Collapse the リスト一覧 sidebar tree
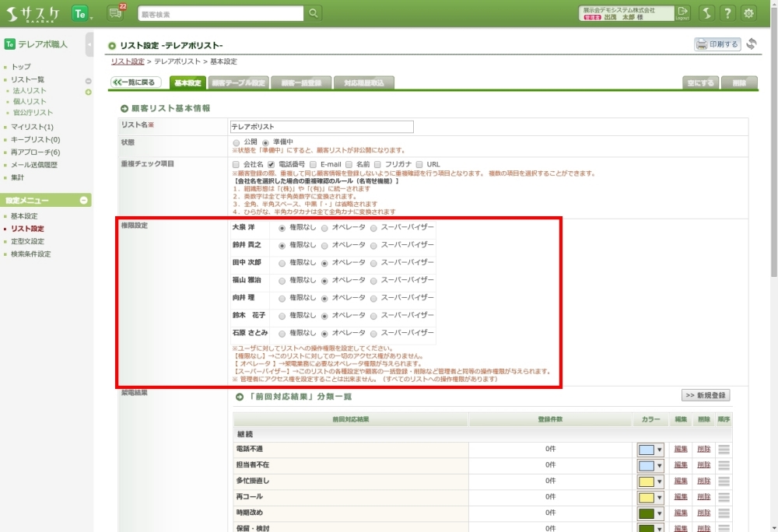This screenshot has width=778, height=532. tap(88, 81)
